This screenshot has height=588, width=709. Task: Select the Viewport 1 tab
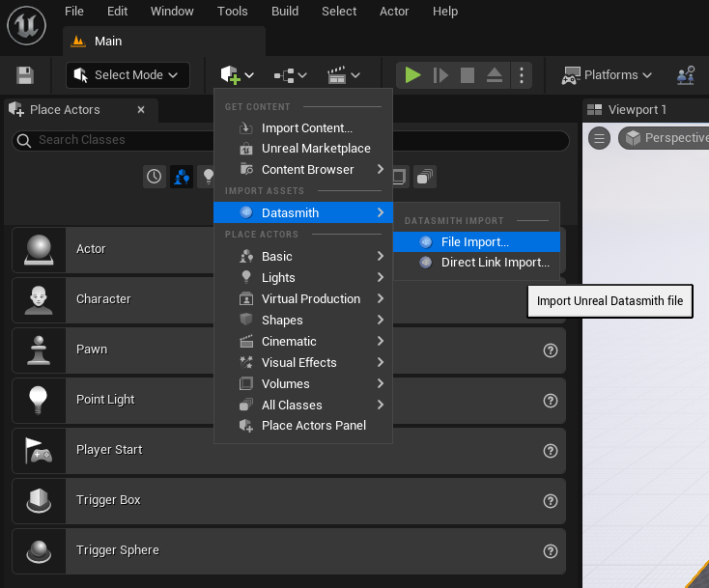click(x=637, y=110)
